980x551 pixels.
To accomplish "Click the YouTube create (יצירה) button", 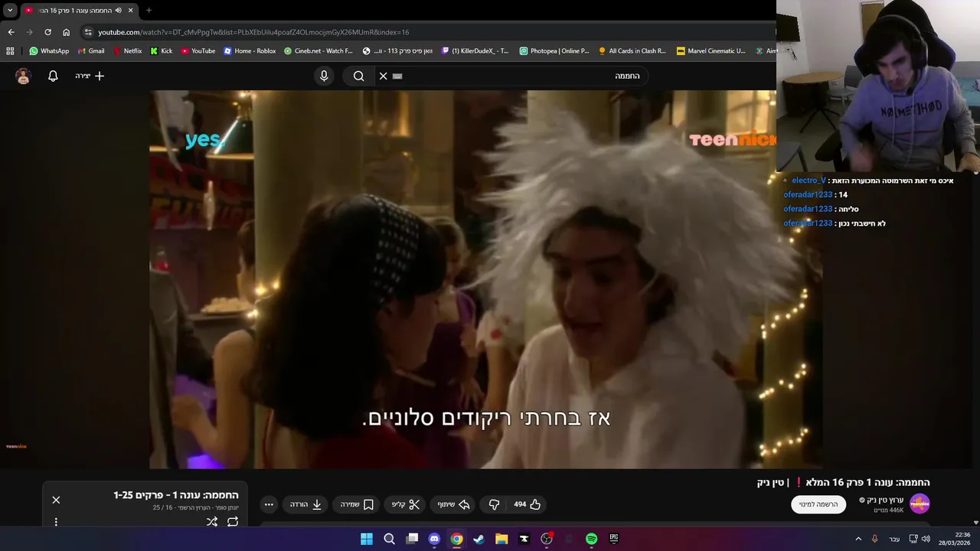I will (90, 76).
